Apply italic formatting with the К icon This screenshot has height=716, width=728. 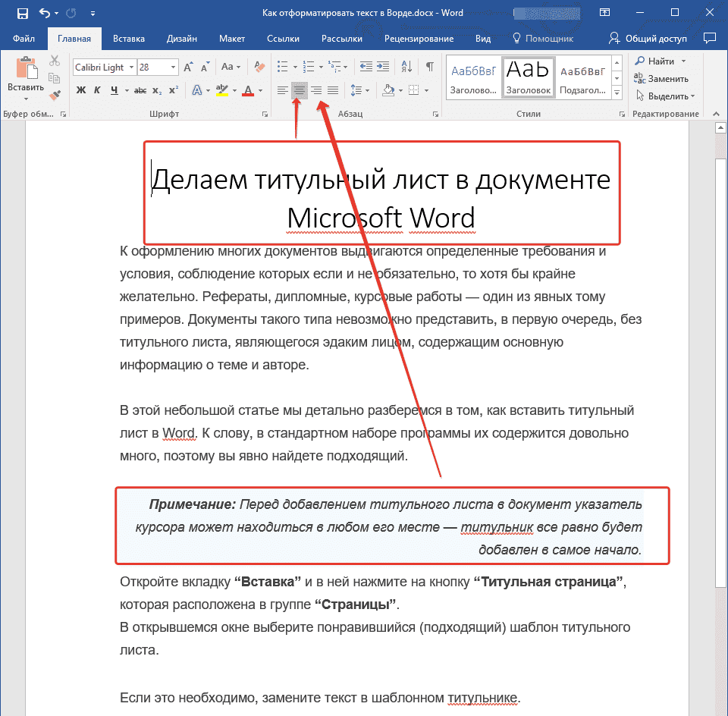click(x=97, y=89)
